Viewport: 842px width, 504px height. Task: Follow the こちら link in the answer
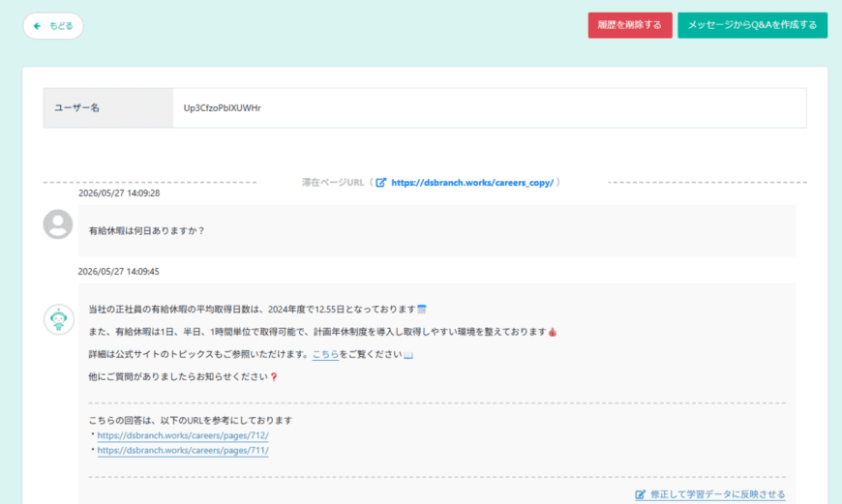[x=325, y=354]
